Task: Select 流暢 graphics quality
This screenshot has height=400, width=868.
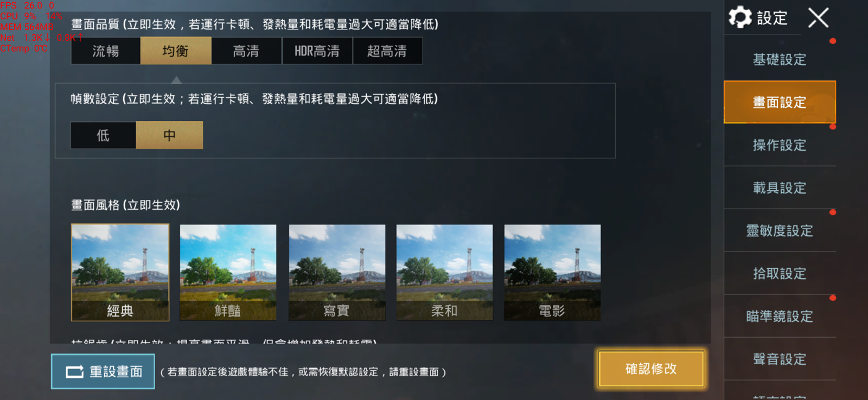Action: pyautogui.click(x=106, y=51)
